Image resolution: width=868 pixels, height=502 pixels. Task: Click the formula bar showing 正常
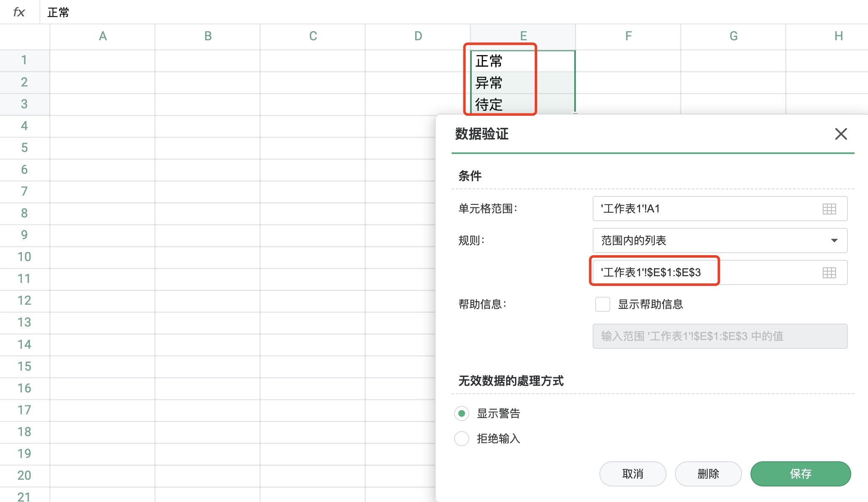(453, 12)
